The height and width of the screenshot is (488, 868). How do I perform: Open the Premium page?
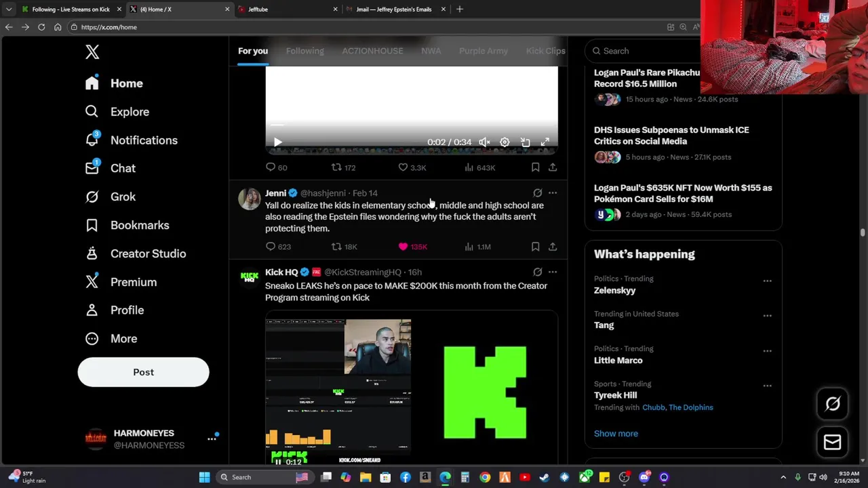tap(121, 282)
